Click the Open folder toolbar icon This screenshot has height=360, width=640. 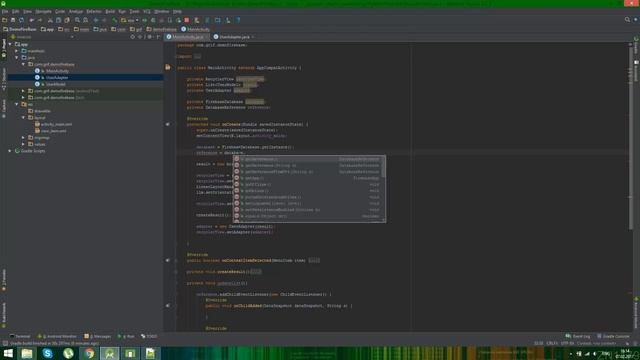(x=4, y=20)
